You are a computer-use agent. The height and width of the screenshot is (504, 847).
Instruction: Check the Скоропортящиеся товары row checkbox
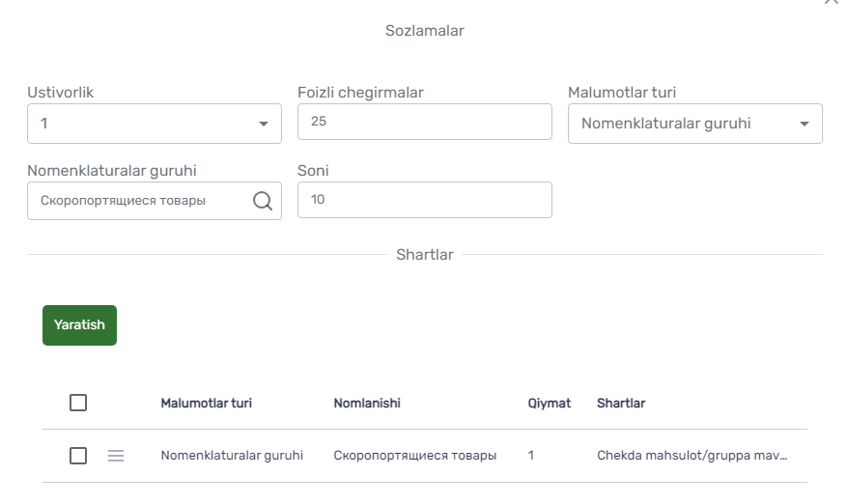[x=78, y=456]
